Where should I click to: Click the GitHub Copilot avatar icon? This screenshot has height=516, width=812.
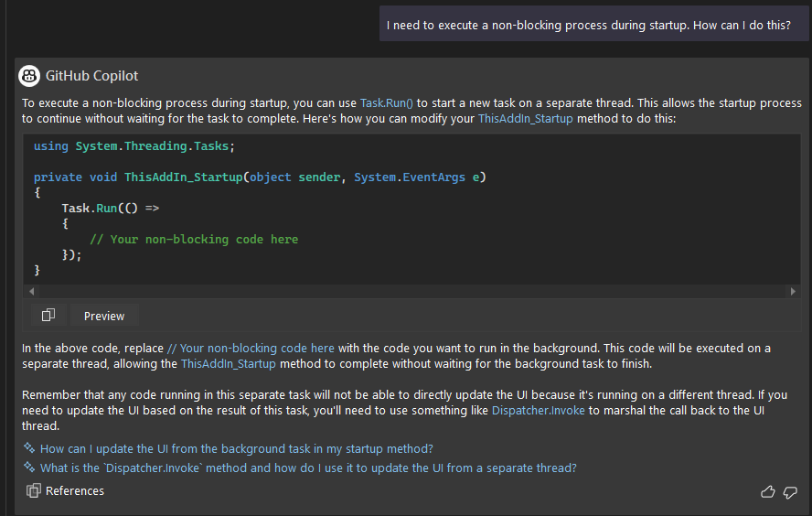pos(29,76)
